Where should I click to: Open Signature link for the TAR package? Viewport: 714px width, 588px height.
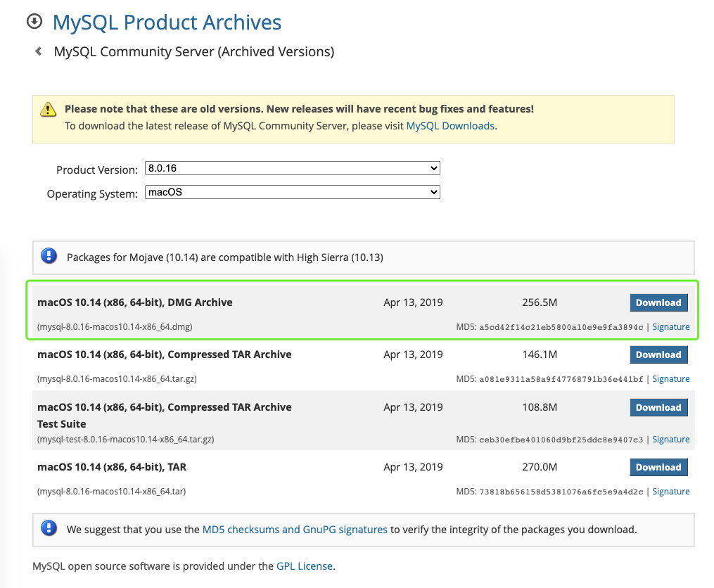pos(671,491)
